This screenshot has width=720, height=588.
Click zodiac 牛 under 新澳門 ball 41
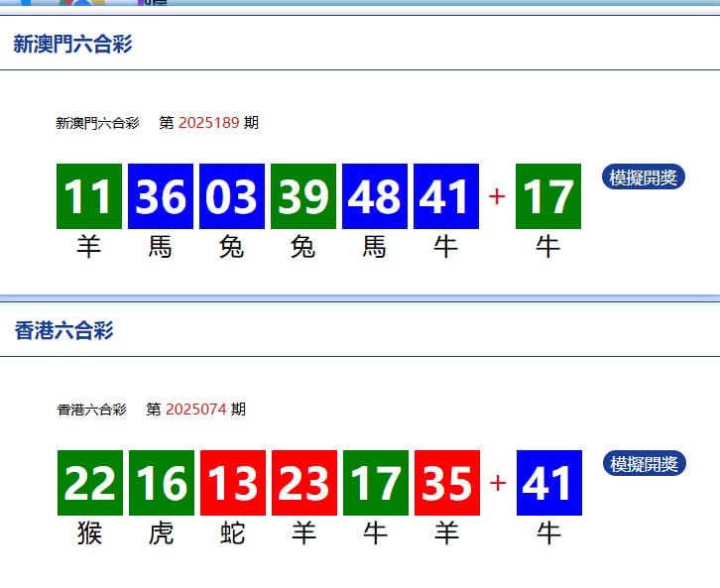446,247
